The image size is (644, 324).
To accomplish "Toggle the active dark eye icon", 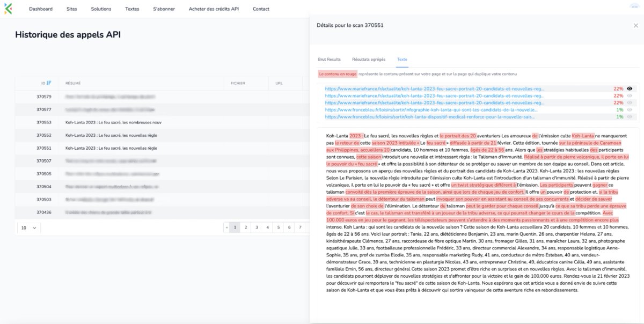I will (x=630, y=89).
